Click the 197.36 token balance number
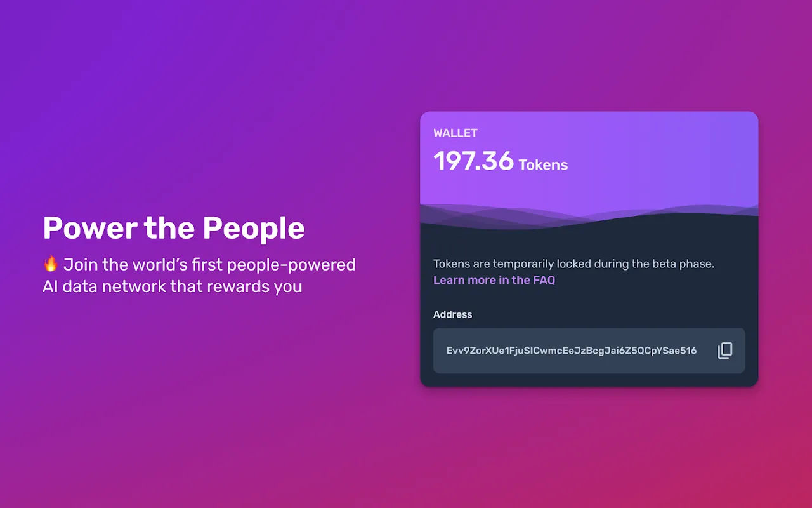This screenshot has height=508, width=812. point(473,161)
